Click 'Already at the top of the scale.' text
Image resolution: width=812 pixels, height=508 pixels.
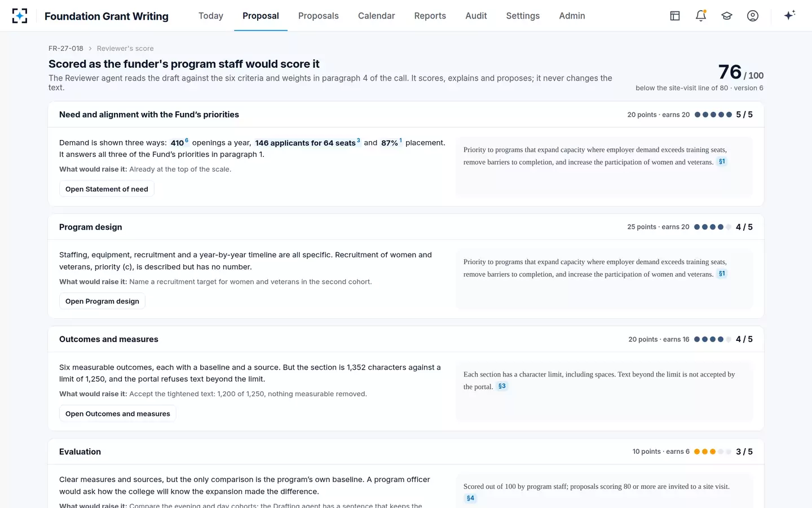click(x=180, y=169)
